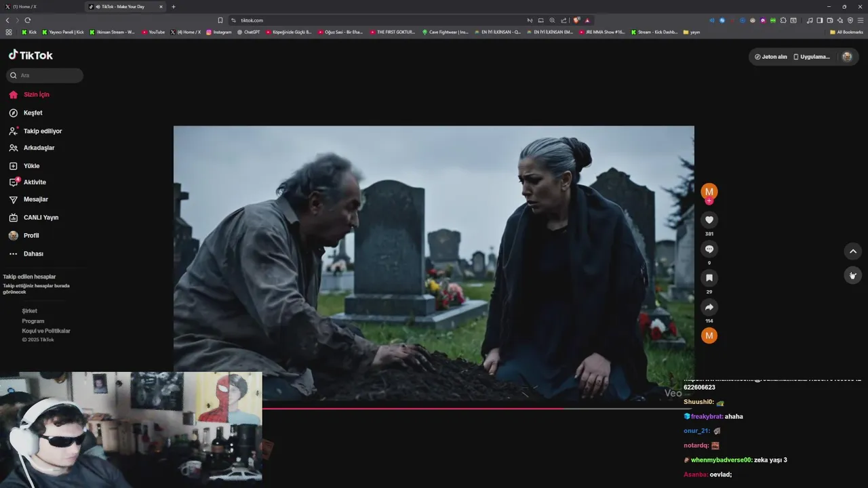The width and height of the screenshot is (868, 488).
Task: Open the profile avatar at top right
Action: (847, 57)
